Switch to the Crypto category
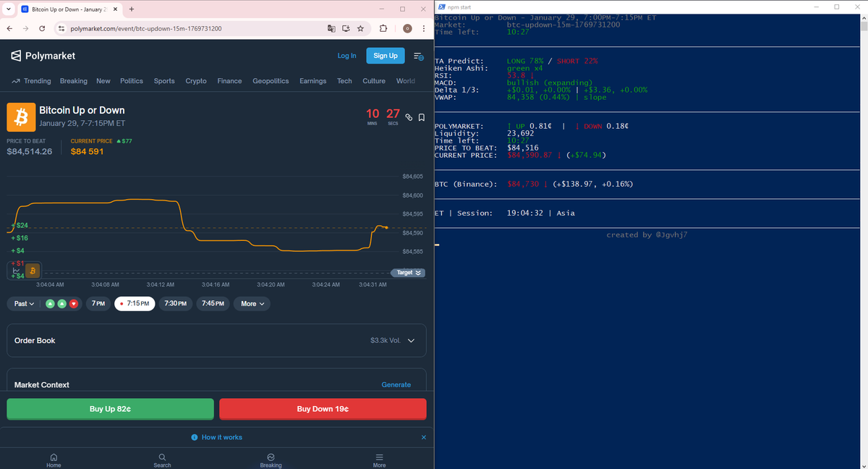This screenshot has height=469, width=868. click(196, 81)
